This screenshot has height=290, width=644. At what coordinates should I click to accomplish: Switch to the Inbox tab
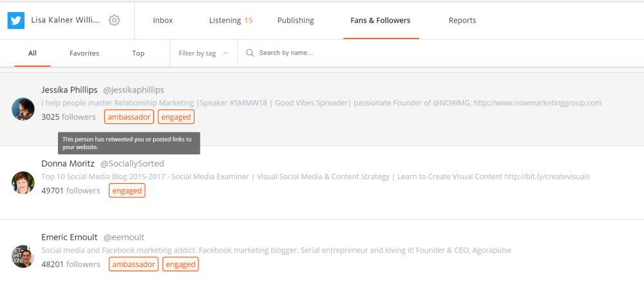click(163, 21)
